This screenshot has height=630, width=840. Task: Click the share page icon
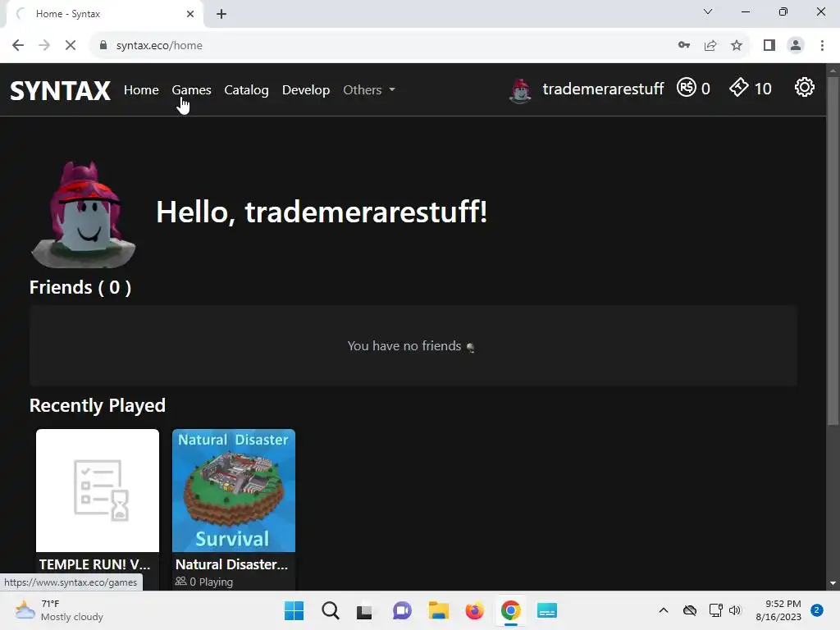pyautogui.click(x=710, y=46)
